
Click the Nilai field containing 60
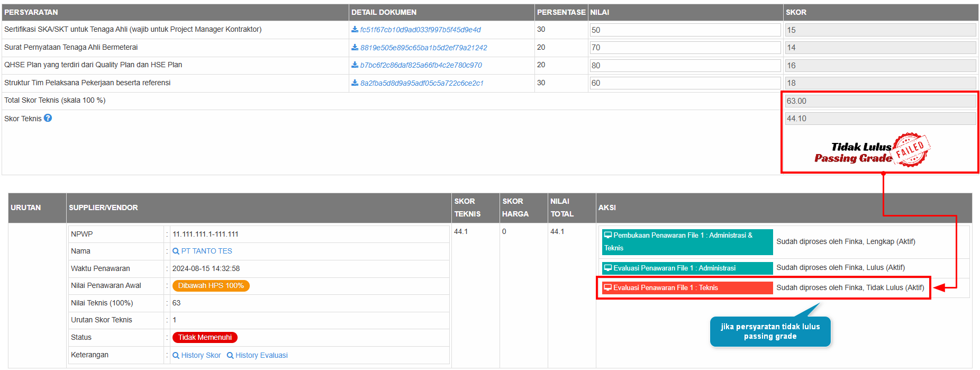tap(685, 83)
